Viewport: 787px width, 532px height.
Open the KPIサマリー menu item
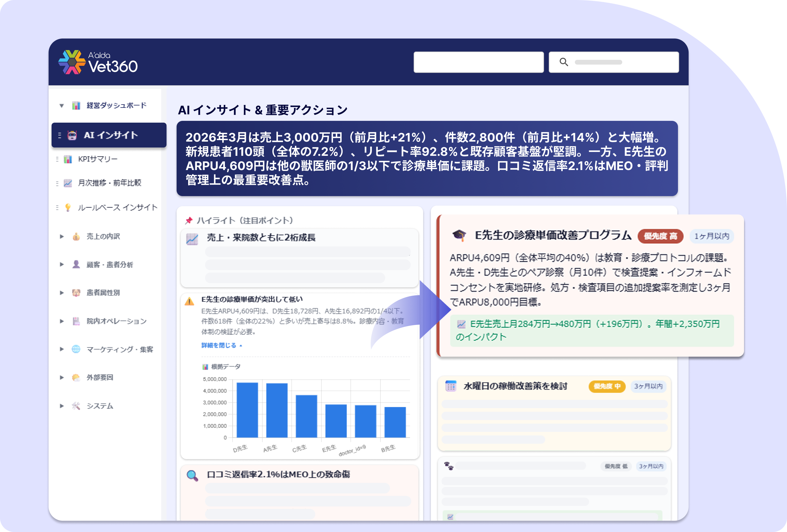tap(97, 159)
